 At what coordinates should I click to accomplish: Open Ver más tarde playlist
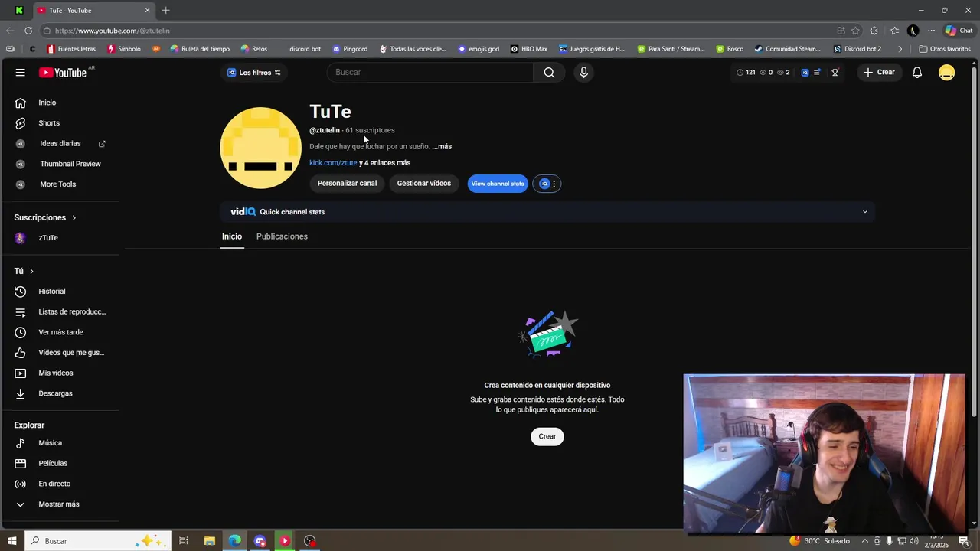[61, 332]
